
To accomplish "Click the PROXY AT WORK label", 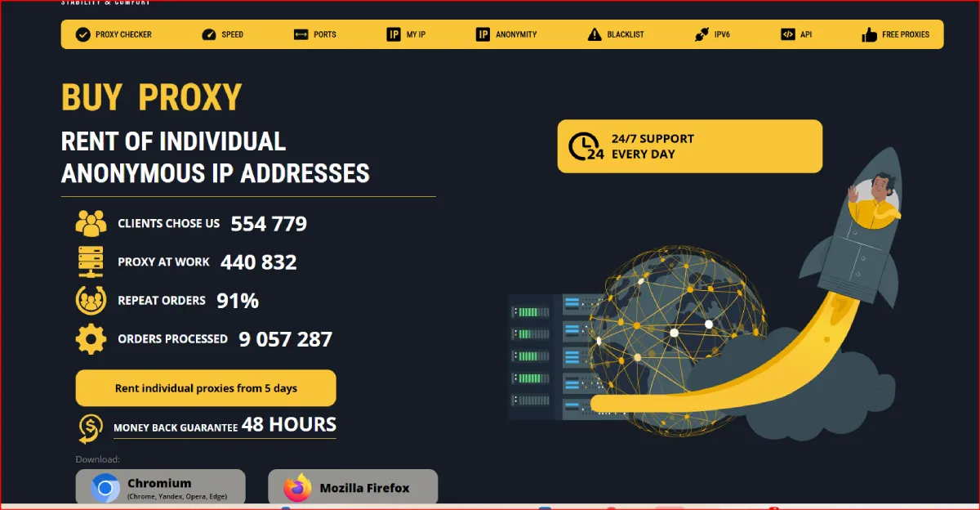I will tap(163, 262).
